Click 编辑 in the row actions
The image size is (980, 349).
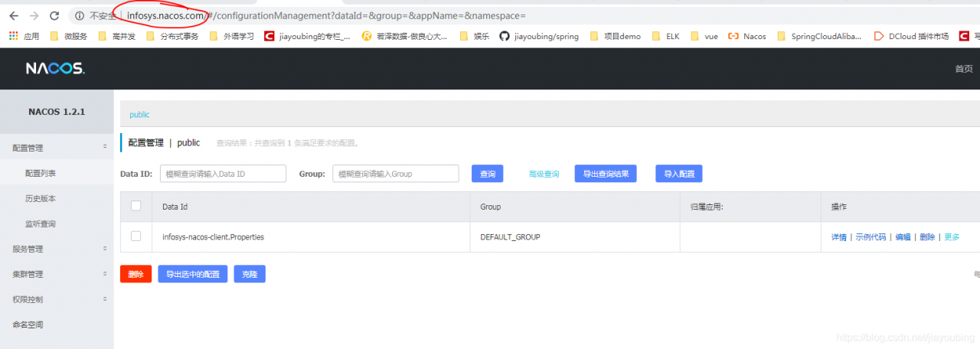(x=903, y=237)
